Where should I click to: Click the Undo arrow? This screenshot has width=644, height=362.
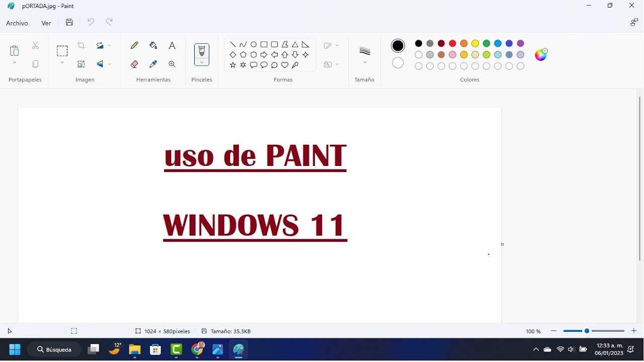(x=91, y=22)
